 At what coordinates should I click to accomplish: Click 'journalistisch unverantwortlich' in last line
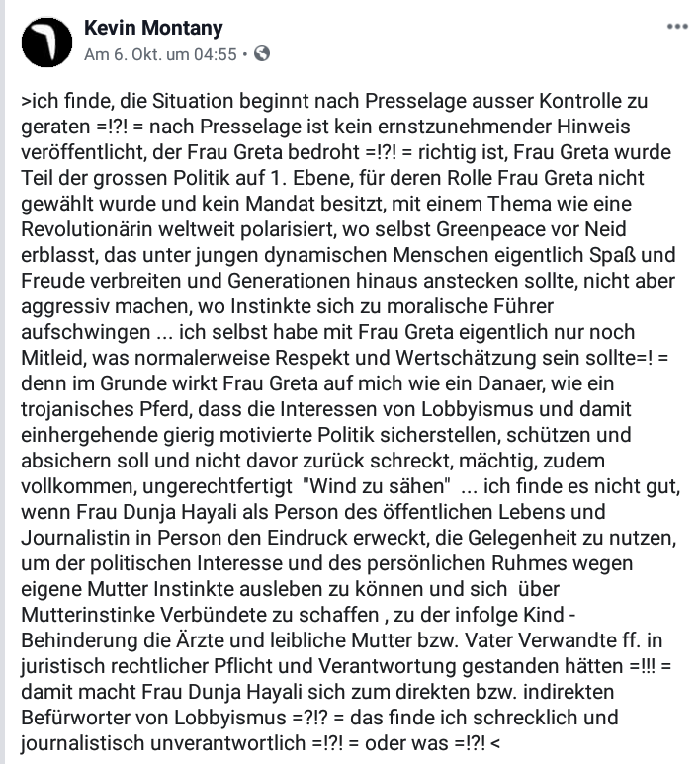tap(163, 743)
